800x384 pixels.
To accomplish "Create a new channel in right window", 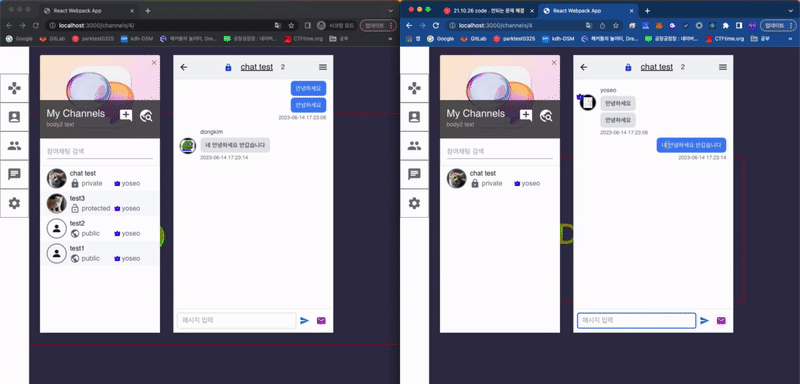I will pyautogui.click(x=526, y=115).
